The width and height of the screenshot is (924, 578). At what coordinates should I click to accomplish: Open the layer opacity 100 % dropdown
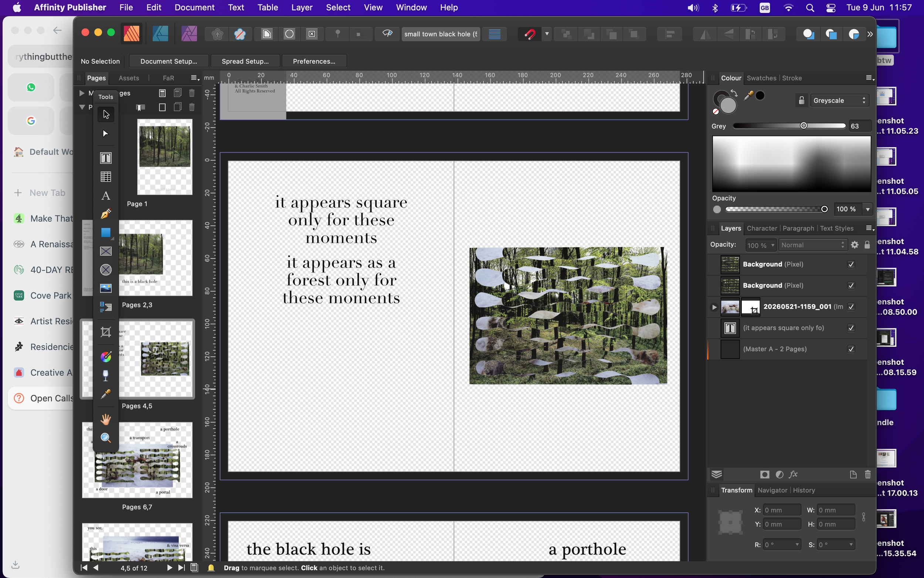[761, 245]
